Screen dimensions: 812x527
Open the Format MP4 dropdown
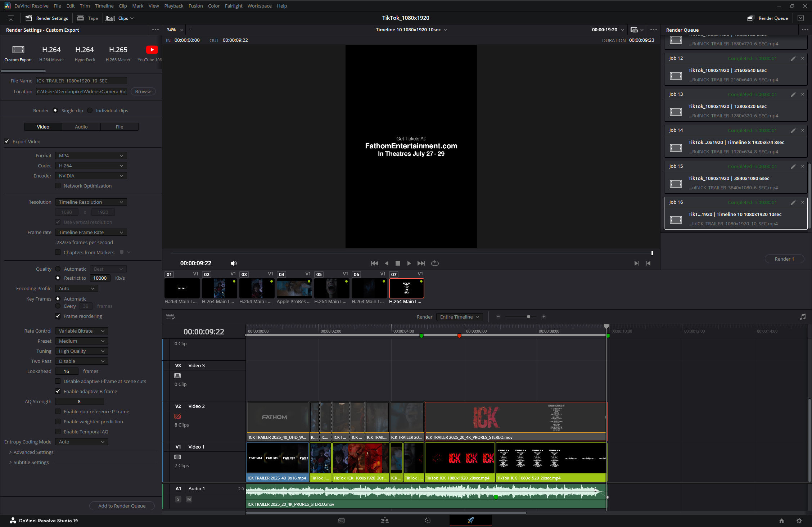point(91,156)
